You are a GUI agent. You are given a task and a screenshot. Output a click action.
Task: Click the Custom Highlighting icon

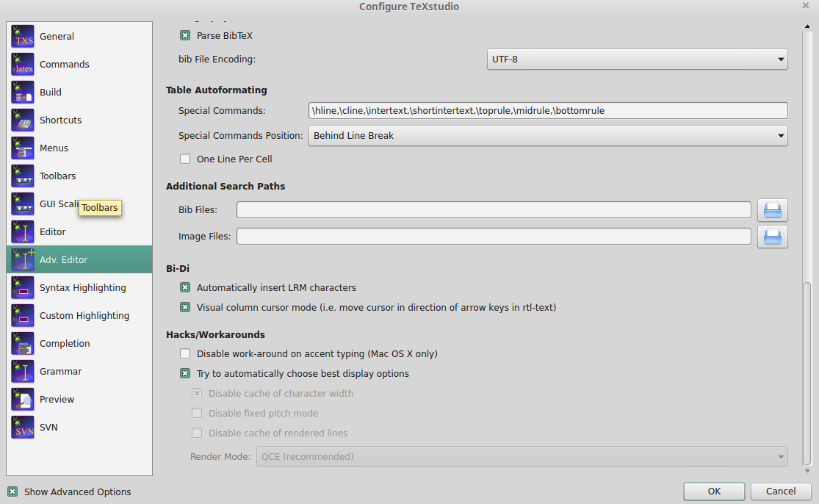click(x=23, y=315)
